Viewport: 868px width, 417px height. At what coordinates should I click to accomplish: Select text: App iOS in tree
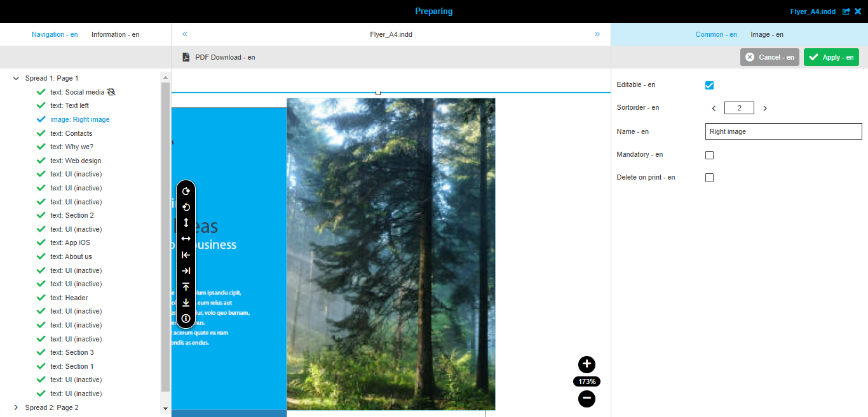coord(70,242)
